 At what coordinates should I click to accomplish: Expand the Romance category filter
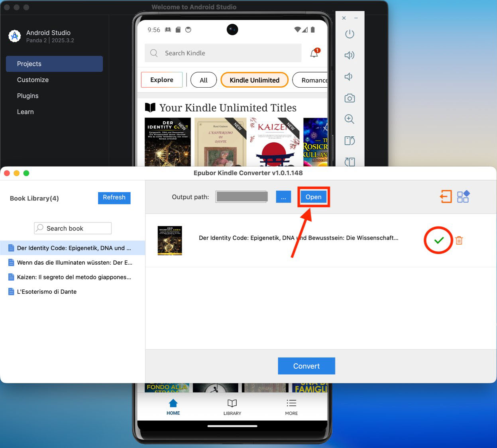315,80
